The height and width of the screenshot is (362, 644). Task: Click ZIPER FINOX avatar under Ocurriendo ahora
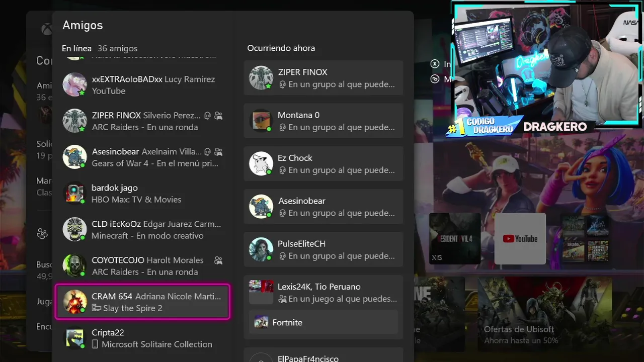[x=261, y=78]
